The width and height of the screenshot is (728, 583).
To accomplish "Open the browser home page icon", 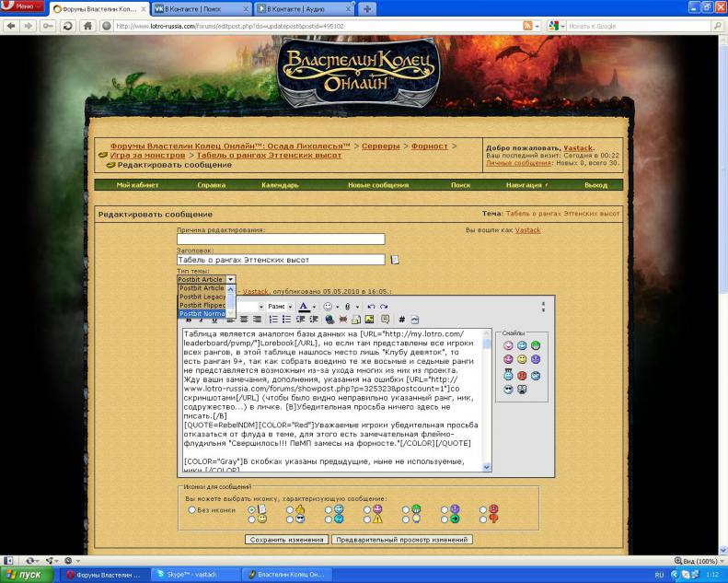I will 87,26.
